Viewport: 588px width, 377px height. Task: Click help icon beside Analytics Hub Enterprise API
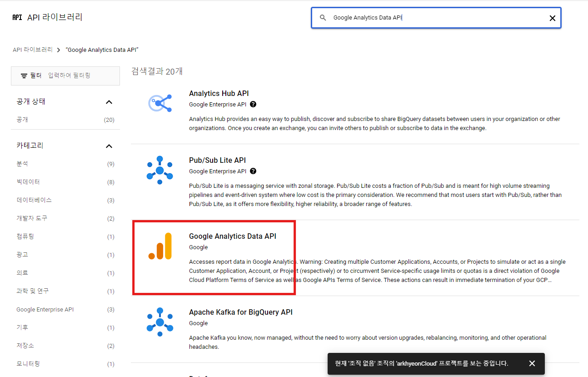tap(253, 104)
